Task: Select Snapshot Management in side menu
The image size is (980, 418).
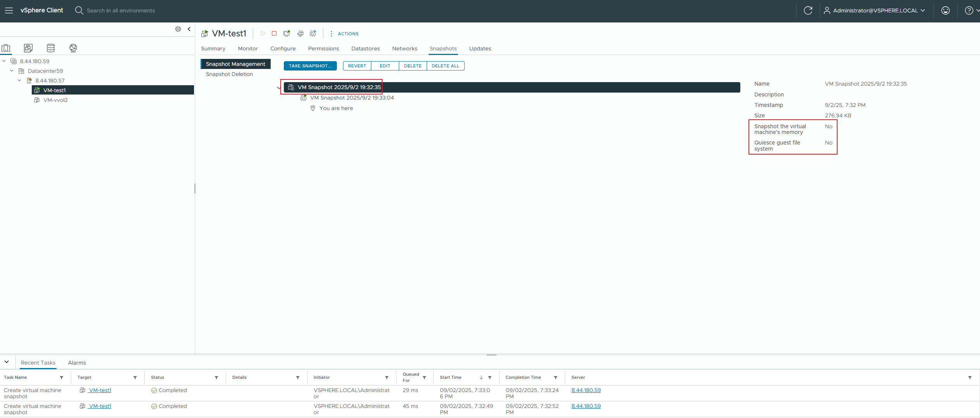Action: pos(235,64)
